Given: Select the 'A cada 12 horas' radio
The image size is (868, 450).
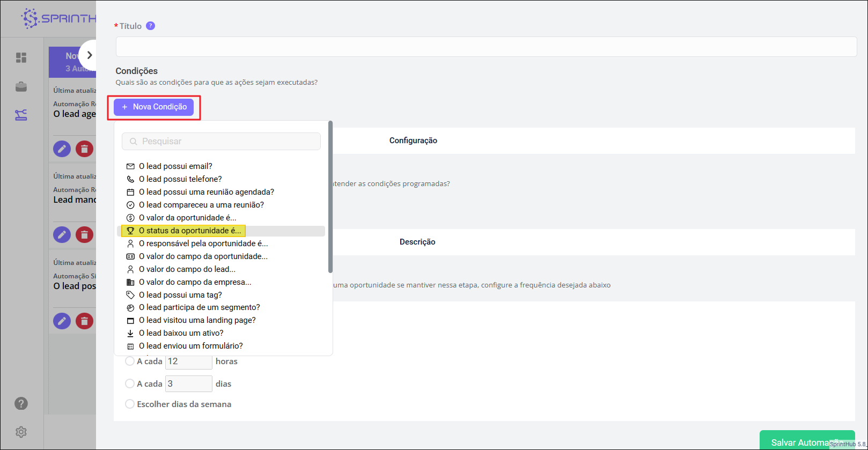Looking at the screenshot, I should point(130,362).
